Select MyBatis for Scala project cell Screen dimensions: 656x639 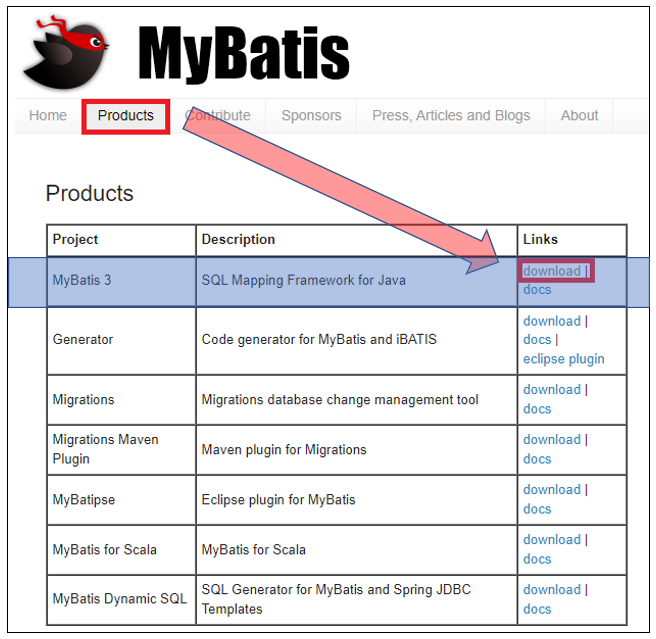[x=122, y=550]
